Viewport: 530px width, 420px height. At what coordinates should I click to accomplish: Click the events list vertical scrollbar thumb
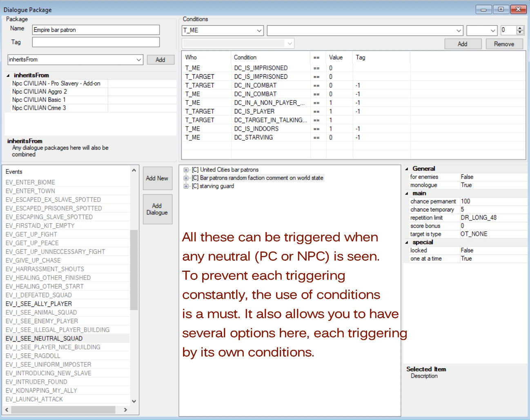(134, 270)
